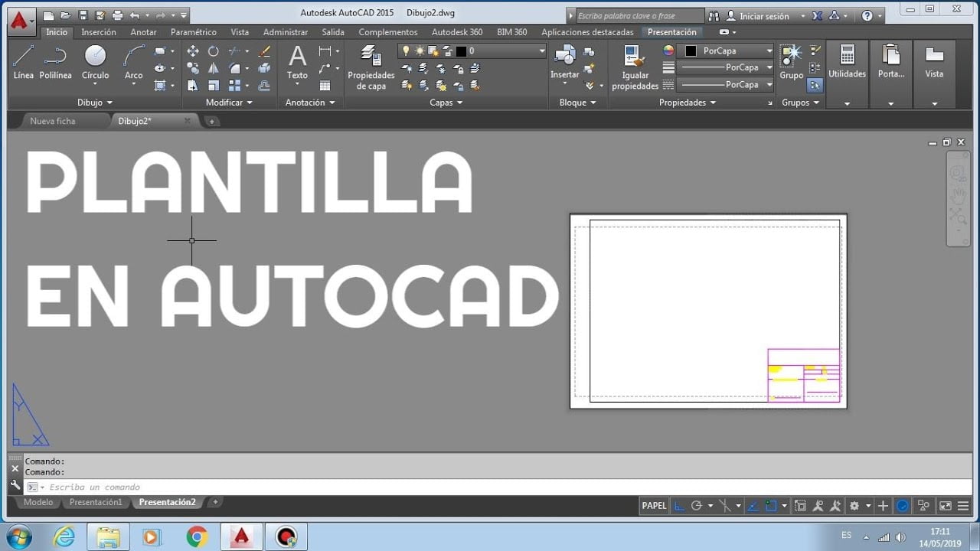This screenshot has height=551, width=980.
Task: Click Igualar propiedades
Action: 635,67
